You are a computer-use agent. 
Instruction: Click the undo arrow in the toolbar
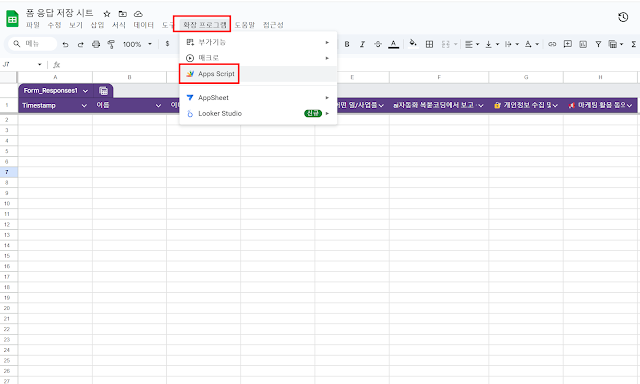click(65, 44)
